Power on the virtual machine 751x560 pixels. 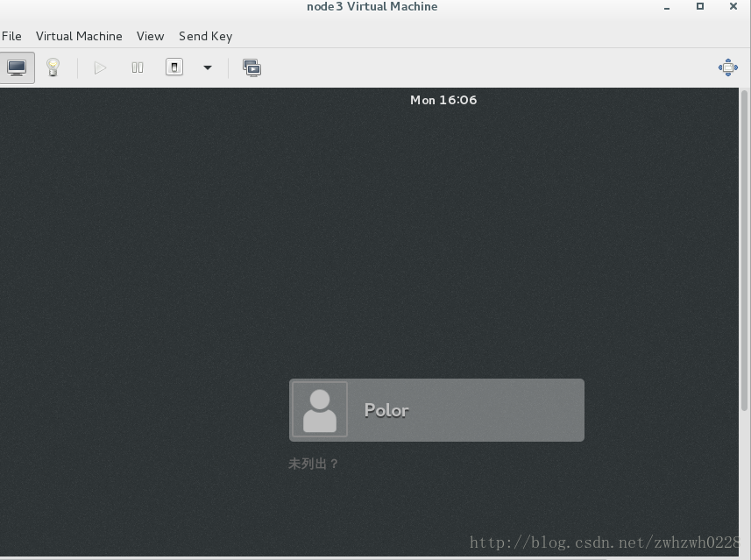[100, 67]
